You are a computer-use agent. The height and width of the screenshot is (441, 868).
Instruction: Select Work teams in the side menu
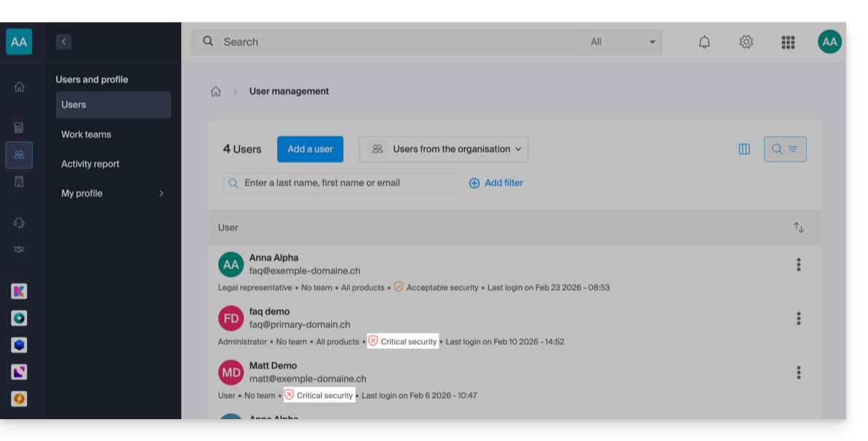click(86, 135)
